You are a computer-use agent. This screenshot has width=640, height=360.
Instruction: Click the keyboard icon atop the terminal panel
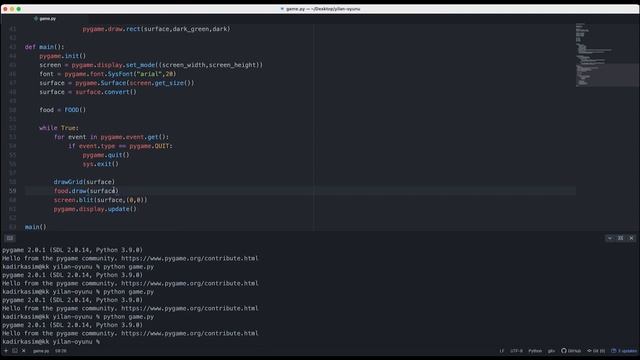coord(10,238)
